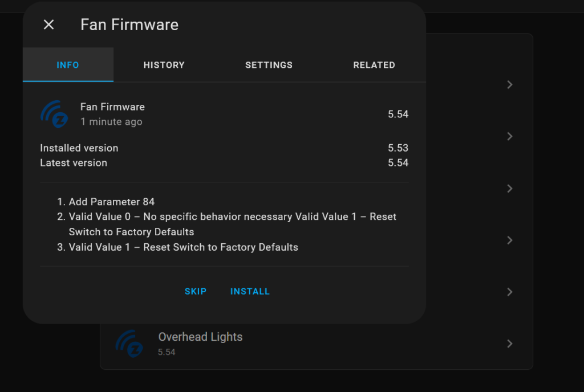
Task: Click third release note "Valid Value 1 – Reset Switch"
Action: pos(183,247)
